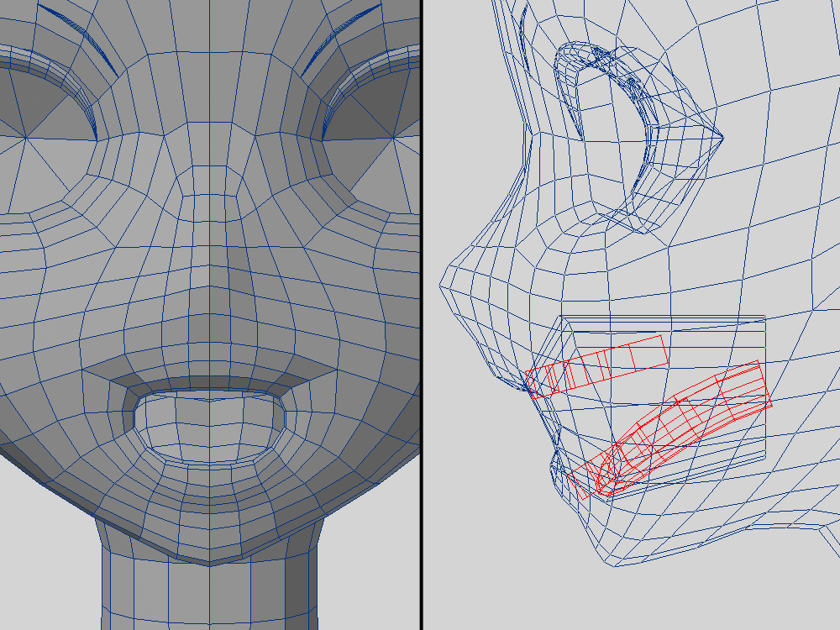Pick the upper red teeth mesh in side view
840x630 pixels.
click(x=598, y=365)
